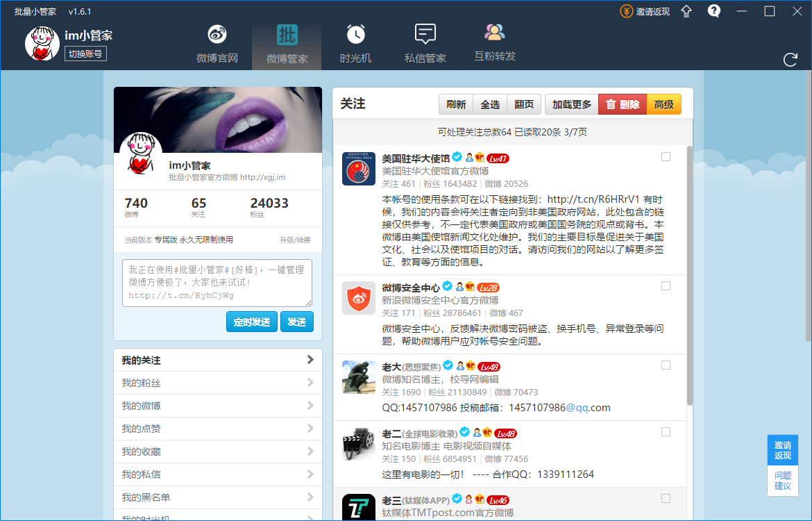This screenshot has width=812, height=521.
Task: Click verified badge next to 微博安全中心
Action: [x=447, y=286]
